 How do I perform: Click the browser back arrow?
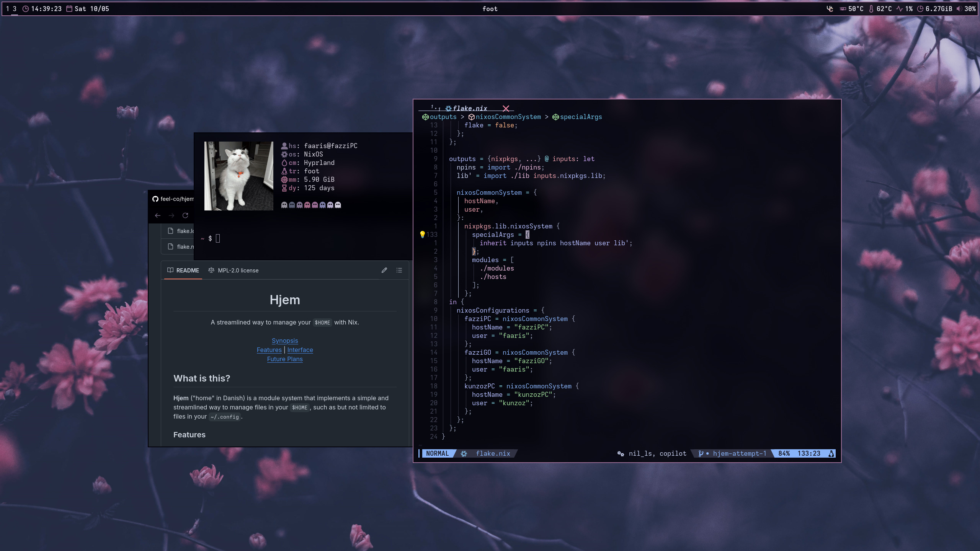(158, 215)
